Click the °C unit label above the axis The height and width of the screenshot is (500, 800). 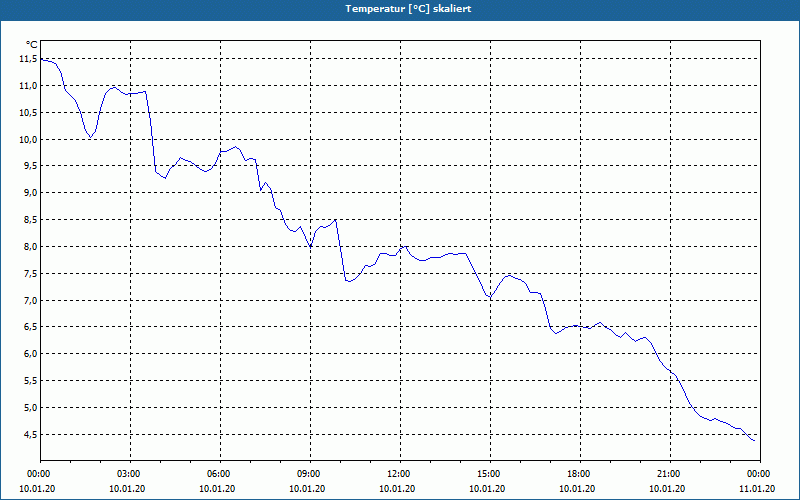[x=32, y=45]
